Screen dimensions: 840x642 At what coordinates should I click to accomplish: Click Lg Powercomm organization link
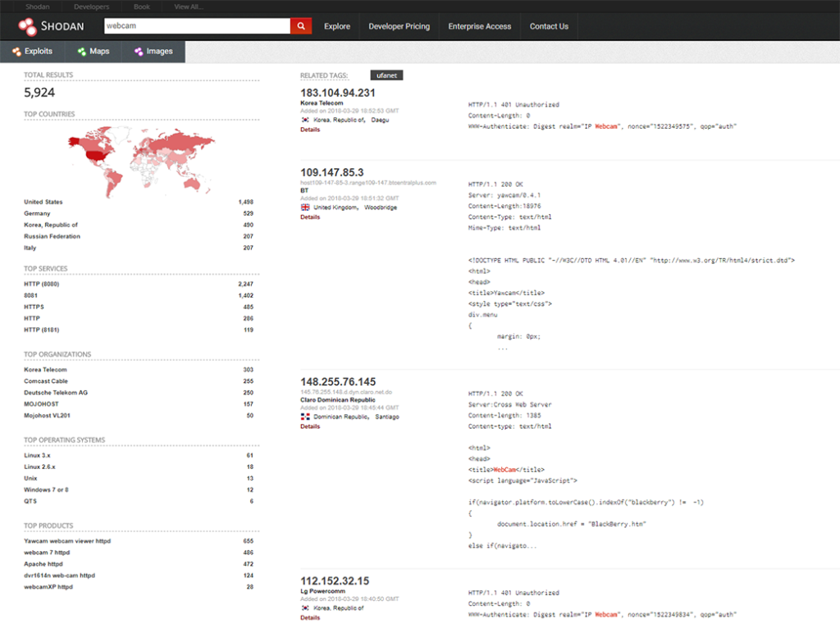coord(322,591)
